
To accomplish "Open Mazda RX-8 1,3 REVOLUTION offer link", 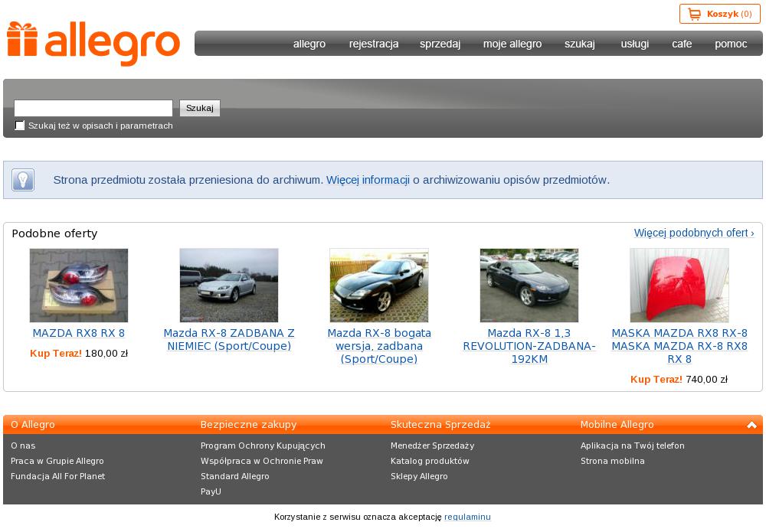I will pyautogui.click(x=529, y=346).
